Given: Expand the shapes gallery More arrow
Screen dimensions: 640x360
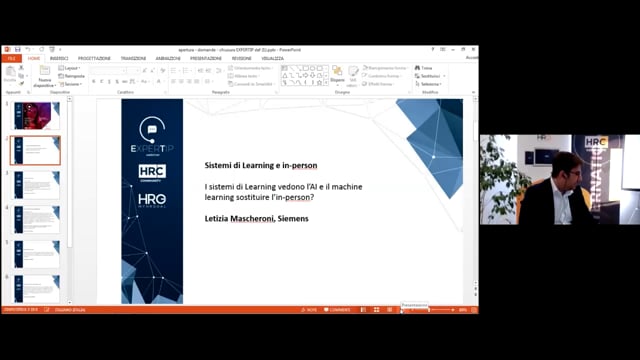Looking at the screenshot, I should point(326,83).
